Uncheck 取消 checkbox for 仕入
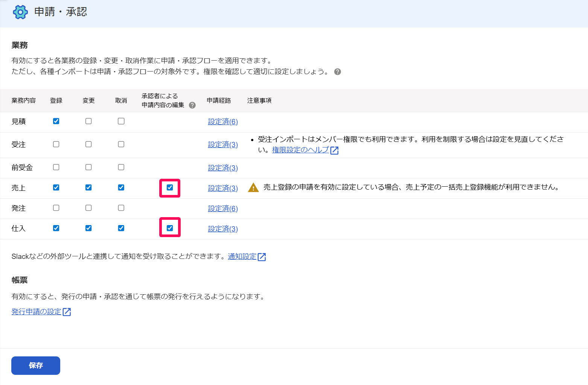 pyautogui.click(x=121, y=228)
